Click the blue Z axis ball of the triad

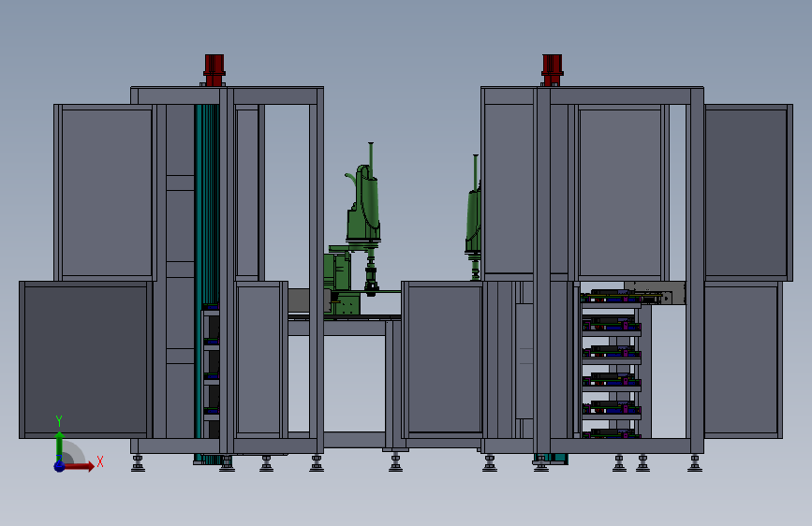pos(60,466)
